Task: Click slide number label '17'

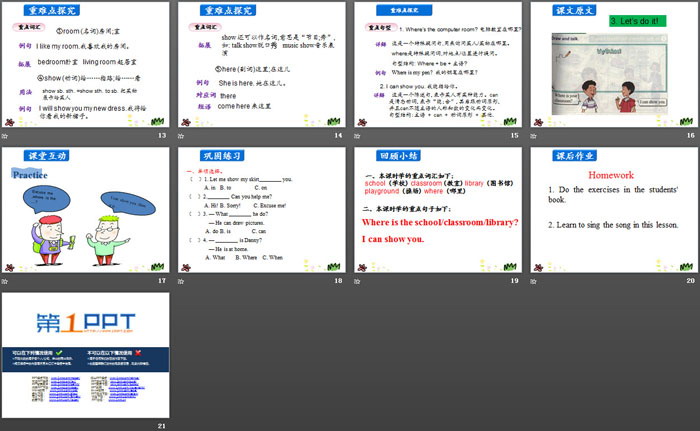Action: (x=162, y=281)
